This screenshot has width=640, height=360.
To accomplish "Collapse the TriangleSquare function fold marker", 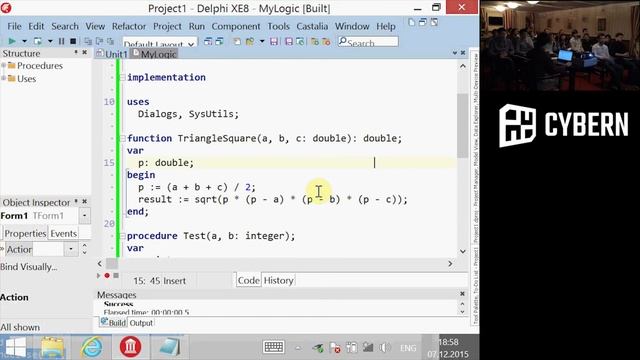I will tap(122, 138).
